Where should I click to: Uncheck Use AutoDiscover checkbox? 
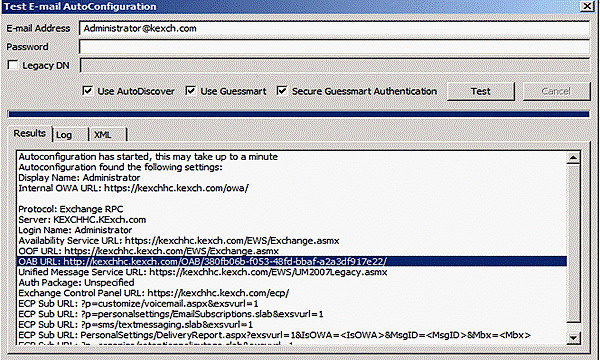pos(88,91)
